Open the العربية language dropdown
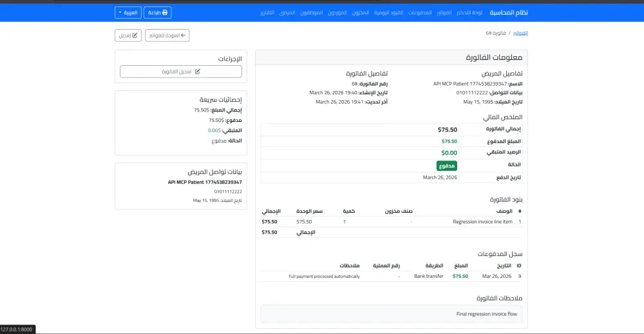The width and height of the screenshot is (644, 334). tap(128, 12)
